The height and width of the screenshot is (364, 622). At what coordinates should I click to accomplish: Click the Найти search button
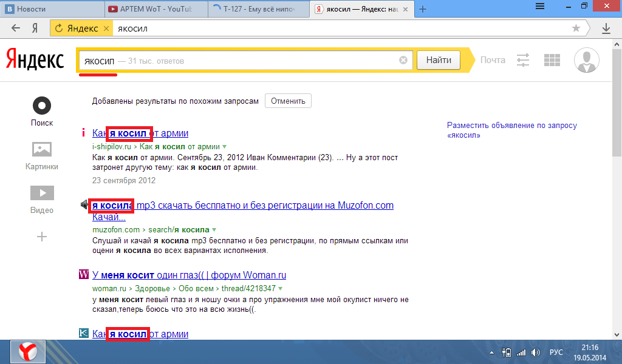coord(439,60)
